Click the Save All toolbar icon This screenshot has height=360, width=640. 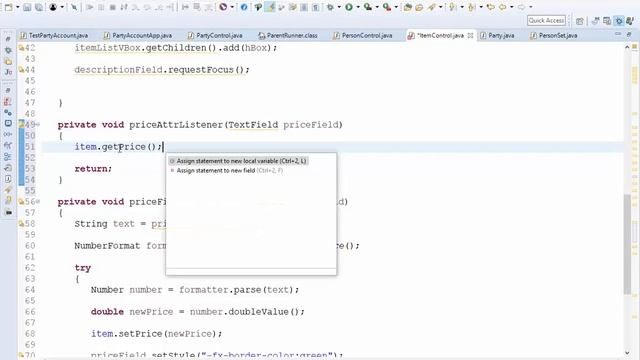39,7
